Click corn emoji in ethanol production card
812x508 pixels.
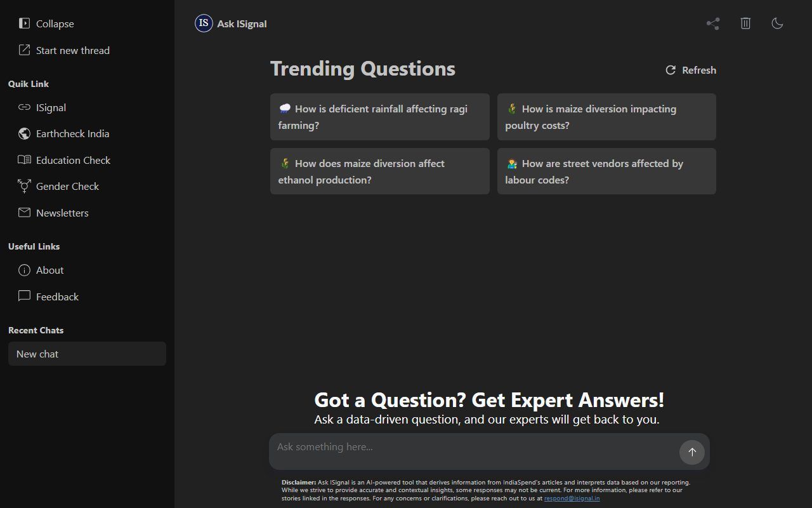pyautogui.click(x=284, y=163)
